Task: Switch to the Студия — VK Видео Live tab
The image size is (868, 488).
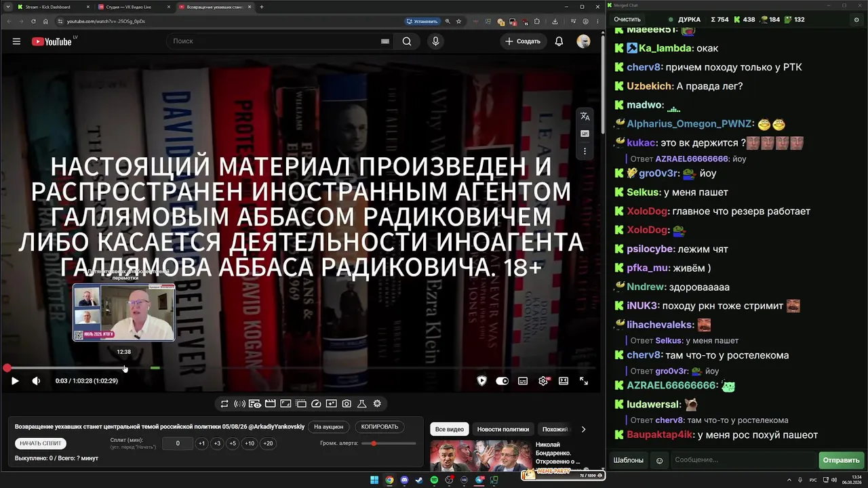Action: pyautogui.click(x=134, y=7)
